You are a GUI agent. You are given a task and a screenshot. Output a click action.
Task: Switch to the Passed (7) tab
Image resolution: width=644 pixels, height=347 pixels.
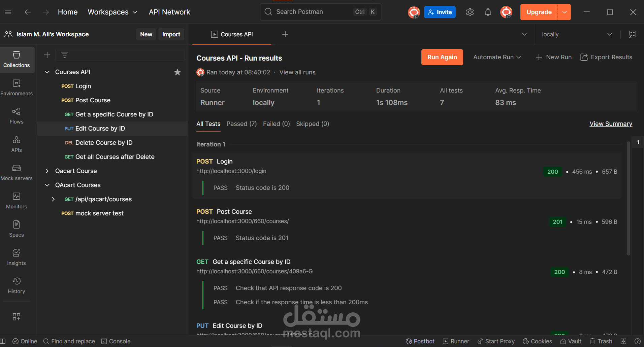pyautogui.click(x=241, y=124)
